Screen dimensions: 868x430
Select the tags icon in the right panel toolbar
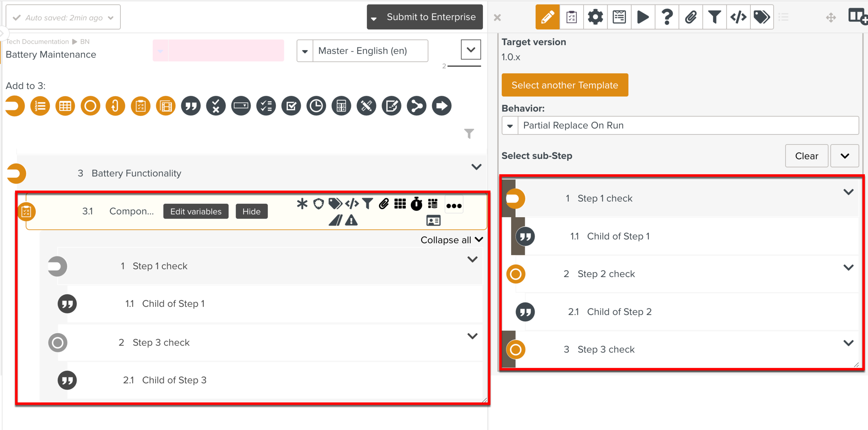(762, 17)
